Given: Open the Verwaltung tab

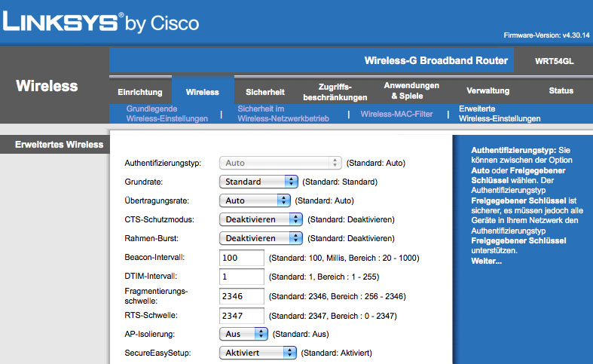Looking at the screenshot, I should click(488, 90).
